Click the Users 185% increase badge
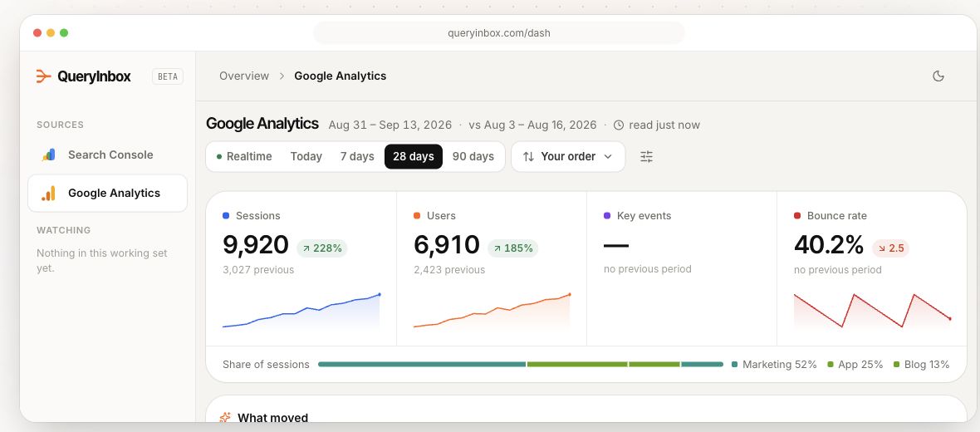 (512, 248)
